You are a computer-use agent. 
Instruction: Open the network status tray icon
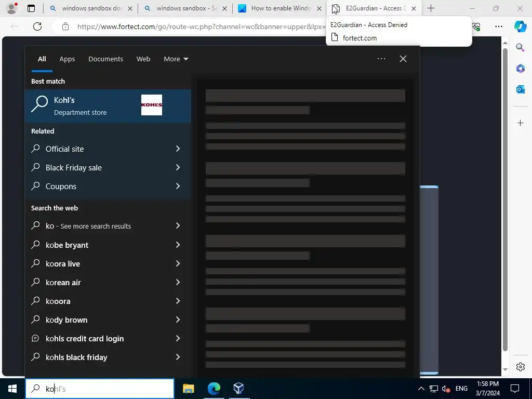pos(434,389)
